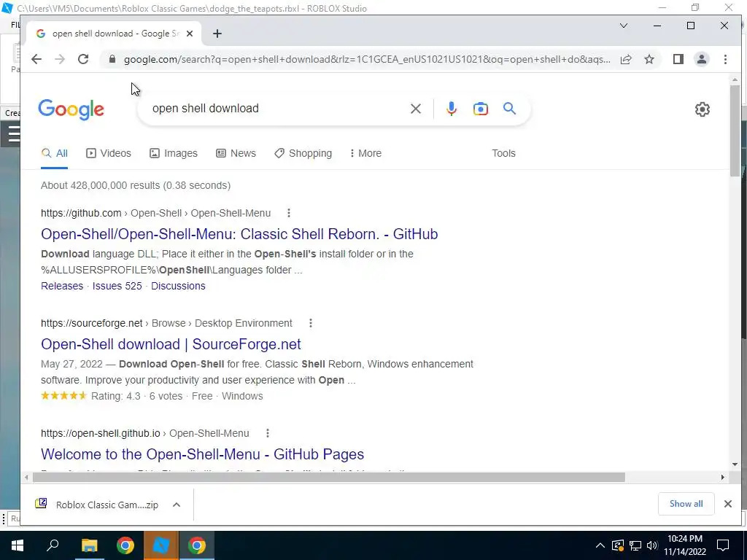Open the Open-Shell download SourceForge result
Image resolution: width=747 pixels, height=560 pixels.
click(171, 344)
